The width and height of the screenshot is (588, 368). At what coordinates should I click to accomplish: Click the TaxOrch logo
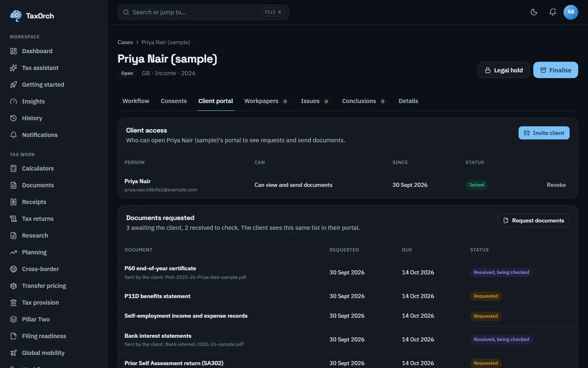[32, 16]
